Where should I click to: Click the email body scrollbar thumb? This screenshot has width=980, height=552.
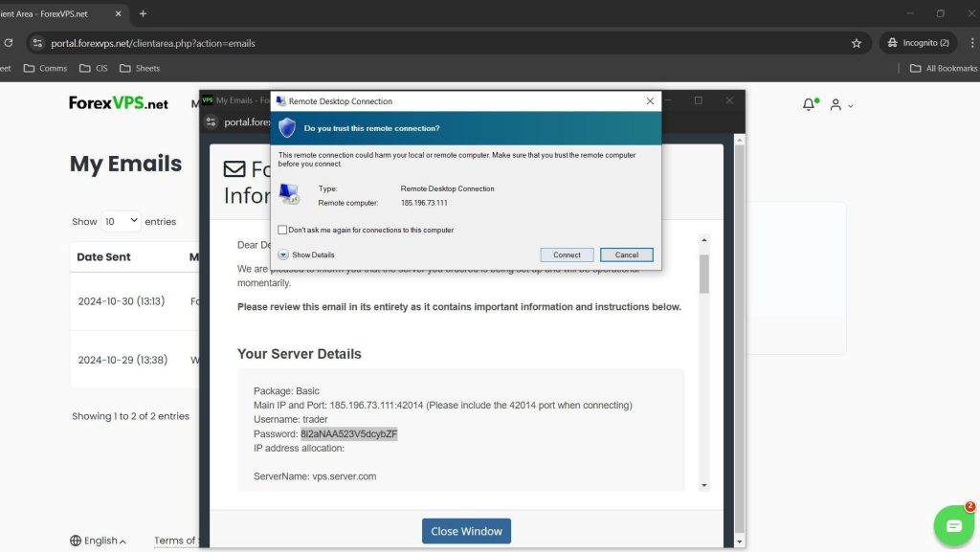tap(704, 274)
